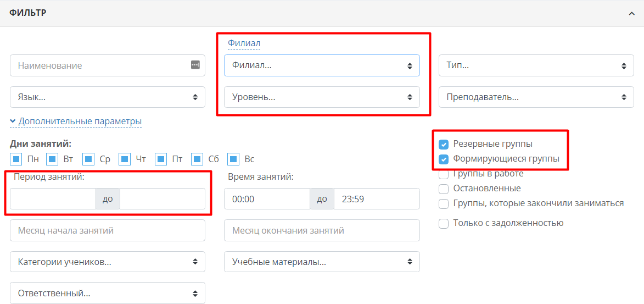Collapse Дополнительные параметры section
The image size is (644, 304).
pyautogui.click(x=76, y=121)
